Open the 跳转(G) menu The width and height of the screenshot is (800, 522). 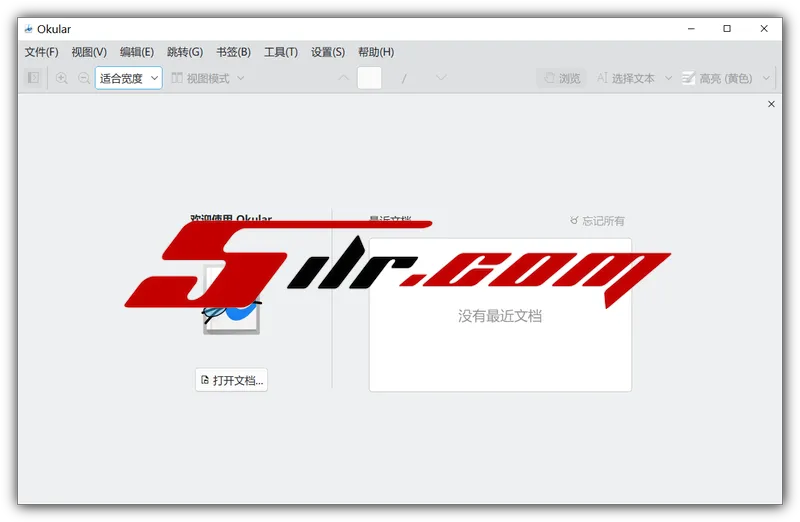click(x=185, y=52)
